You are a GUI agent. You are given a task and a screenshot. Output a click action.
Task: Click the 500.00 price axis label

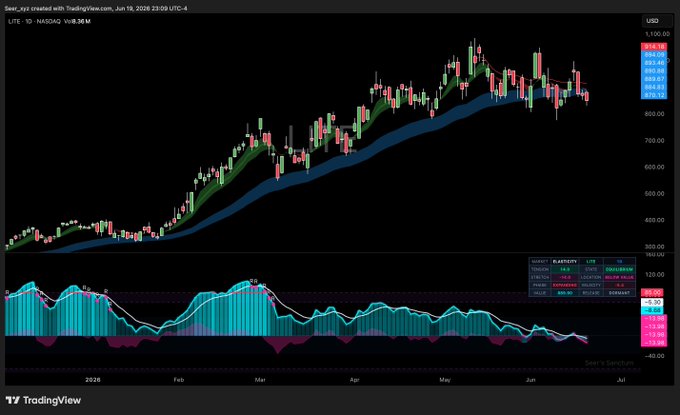pos(654,193)
